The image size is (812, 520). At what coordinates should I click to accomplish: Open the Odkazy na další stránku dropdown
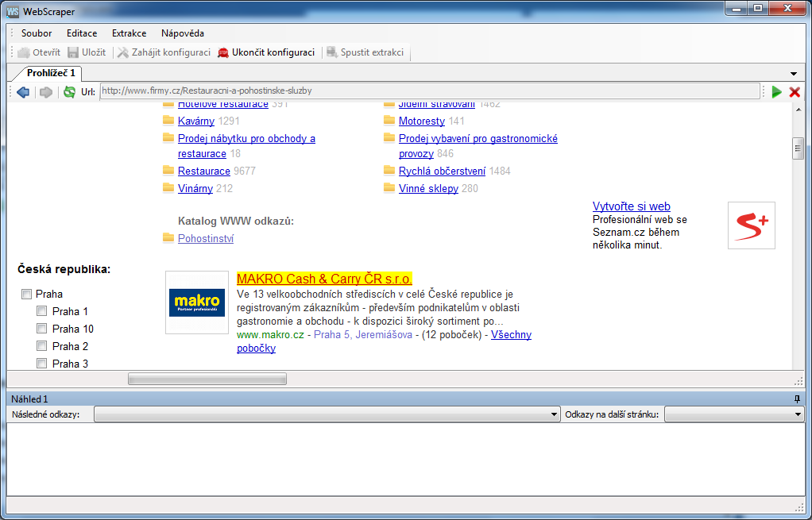[x=798, y=414]
